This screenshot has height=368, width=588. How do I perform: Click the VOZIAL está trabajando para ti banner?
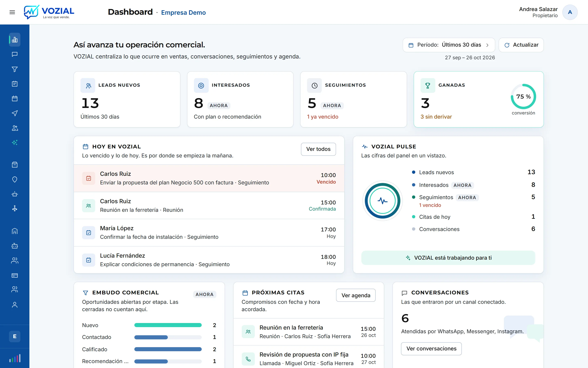(x=448, y=258)
